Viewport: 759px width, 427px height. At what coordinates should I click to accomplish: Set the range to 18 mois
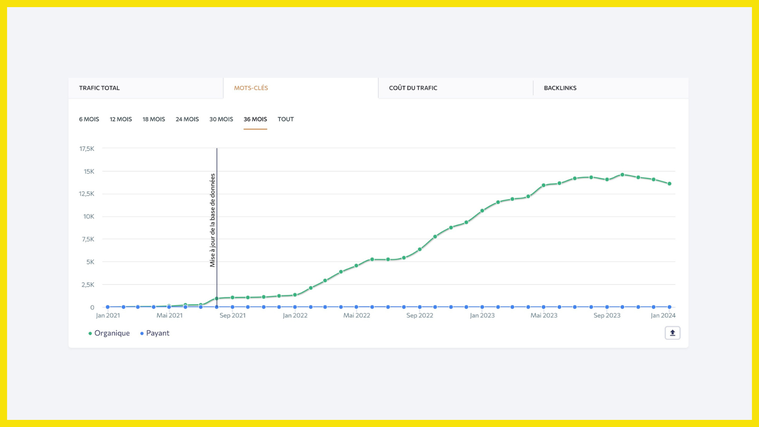(x=153, y=119)
